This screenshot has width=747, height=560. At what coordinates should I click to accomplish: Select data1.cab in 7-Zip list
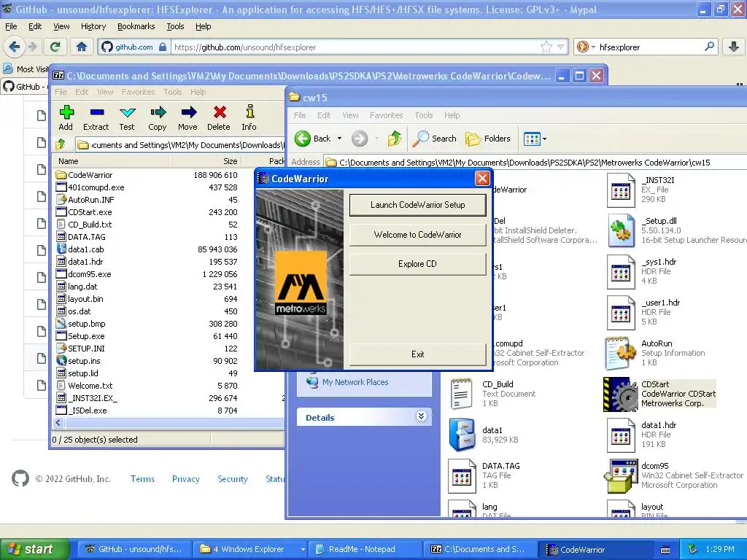click(x=86, y=249)
